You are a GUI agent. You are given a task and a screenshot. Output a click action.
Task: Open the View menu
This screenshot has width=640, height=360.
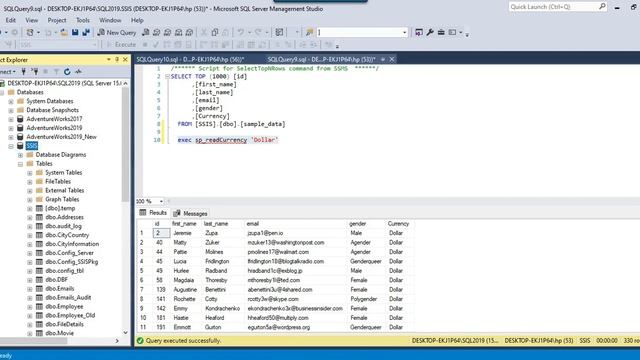click(x=31, y=20)
